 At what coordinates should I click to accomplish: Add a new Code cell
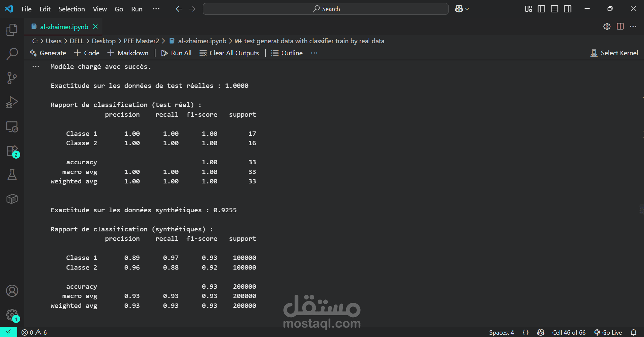coord(87,53)
